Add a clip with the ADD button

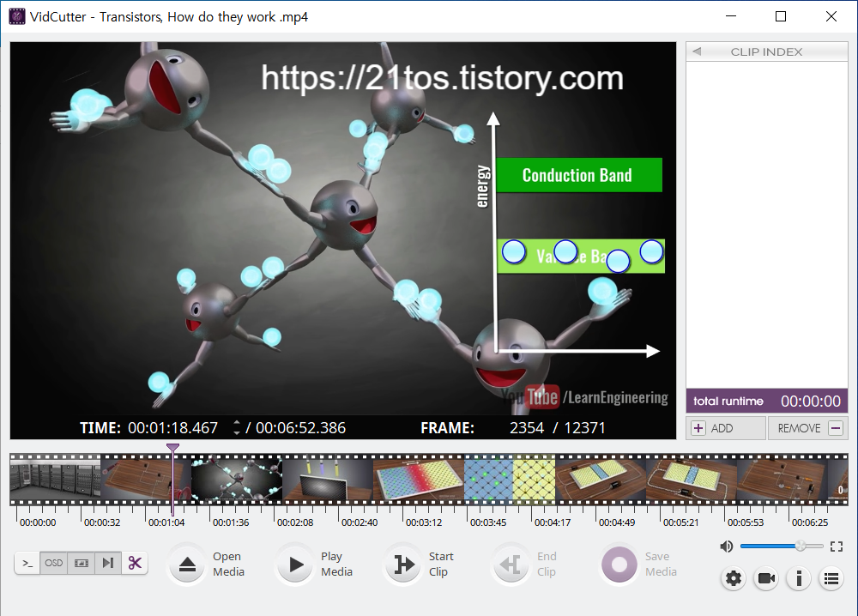click(726, 428)
